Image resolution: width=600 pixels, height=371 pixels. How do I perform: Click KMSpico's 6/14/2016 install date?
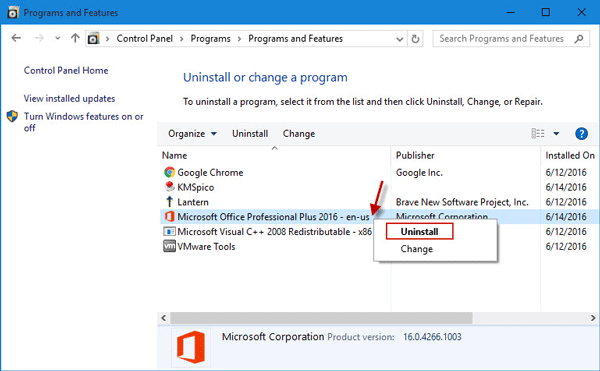[x=566, y=187]
